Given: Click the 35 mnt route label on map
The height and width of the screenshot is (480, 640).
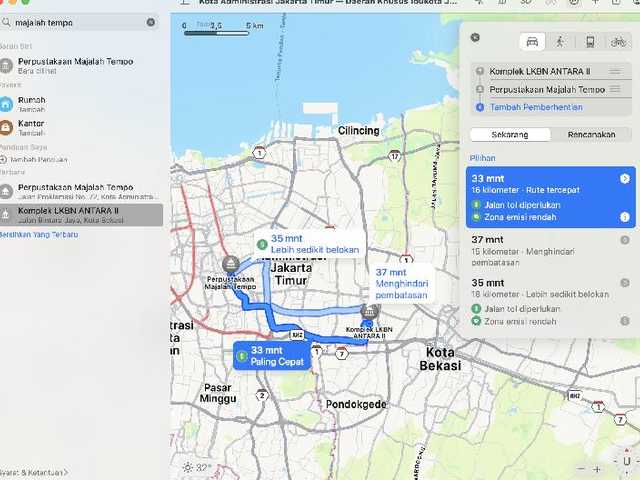Looking at the screenshot, I should point(313,244).
